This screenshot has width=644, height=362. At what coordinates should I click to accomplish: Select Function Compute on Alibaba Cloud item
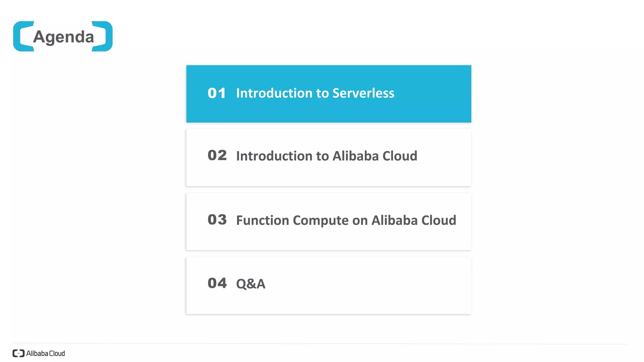point(329,222)
